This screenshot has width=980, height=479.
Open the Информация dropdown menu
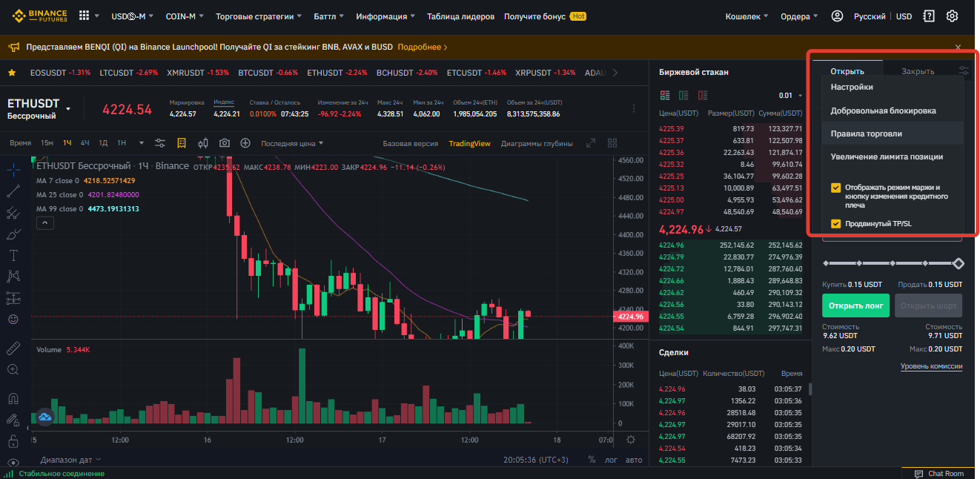coord(385,16)
